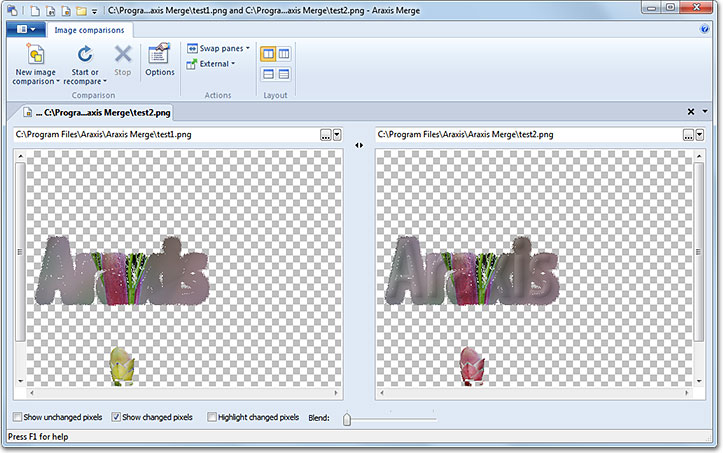Click right pane horizontal scrollbar
723x453 pixels.
(534, 393)
